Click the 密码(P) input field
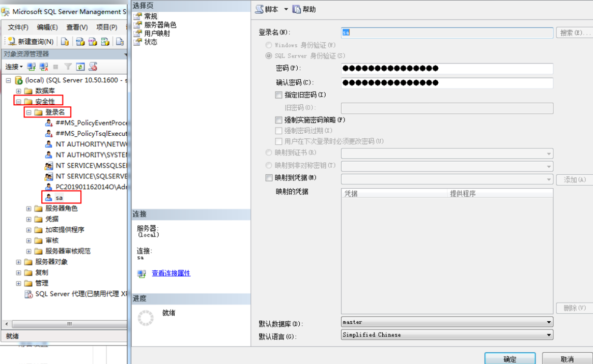This screenshot has height=364, width=593. [447, 68]
